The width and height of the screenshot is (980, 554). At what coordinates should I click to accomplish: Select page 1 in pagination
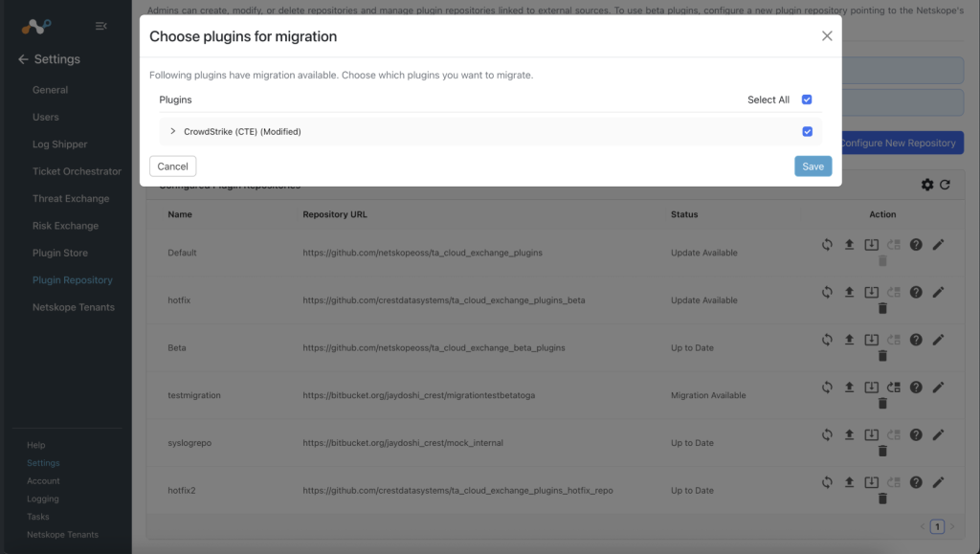tap(937, 526)
